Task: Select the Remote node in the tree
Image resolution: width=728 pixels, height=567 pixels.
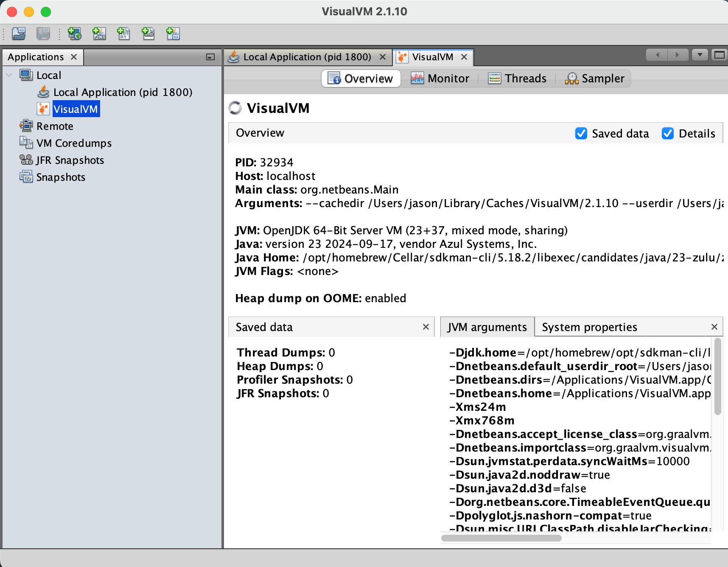Action: tap(55, 126)
